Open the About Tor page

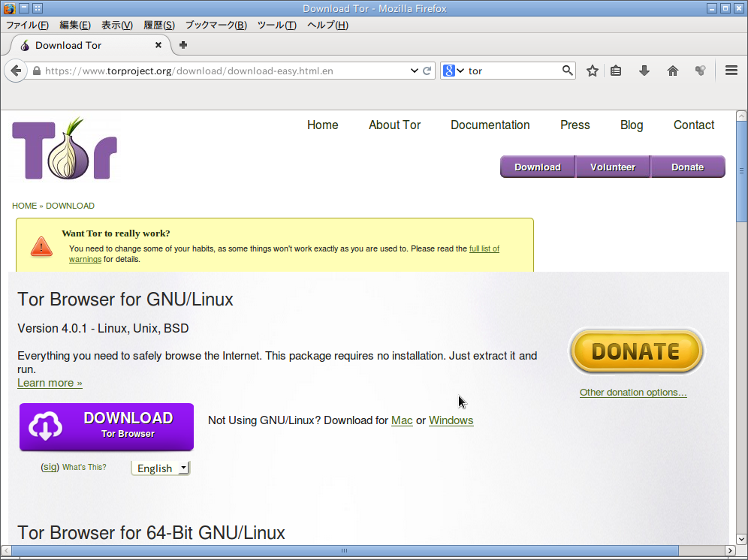394,125
